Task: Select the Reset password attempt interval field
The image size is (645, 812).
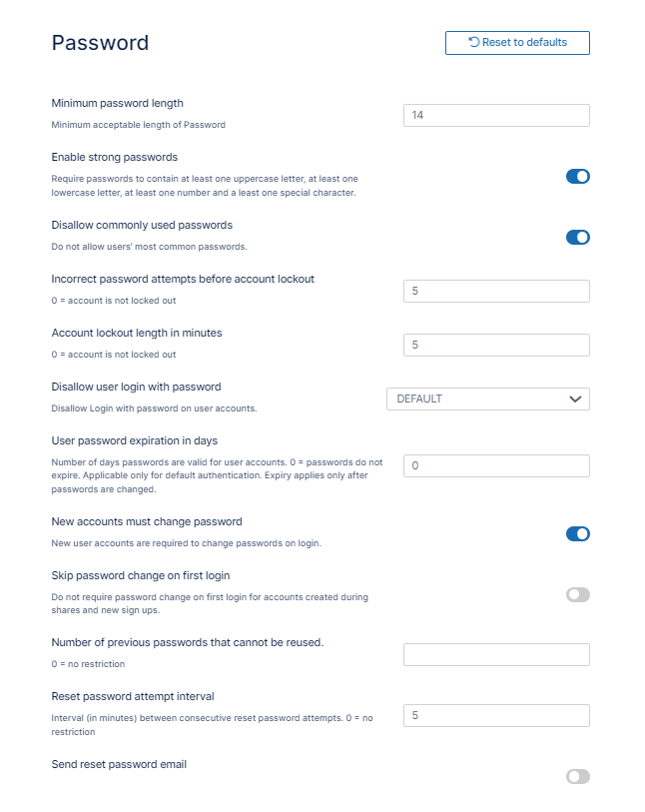Action: [x=496, y=716]
